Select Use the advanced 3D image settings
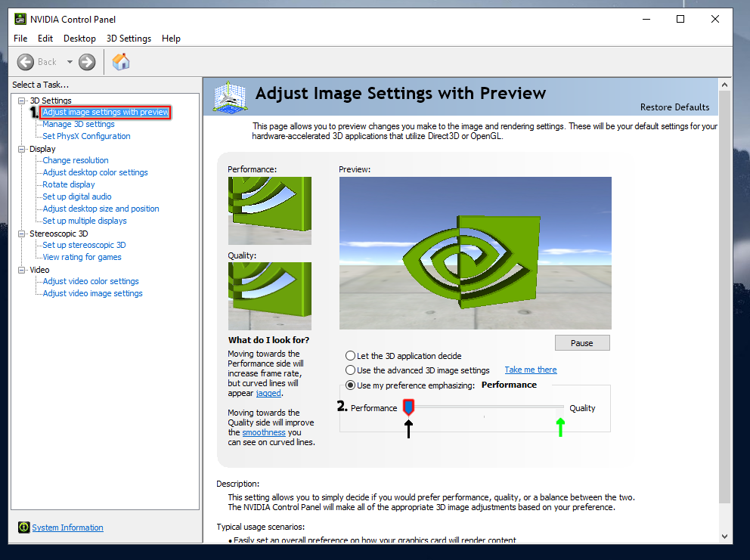 tap(351, 370)
